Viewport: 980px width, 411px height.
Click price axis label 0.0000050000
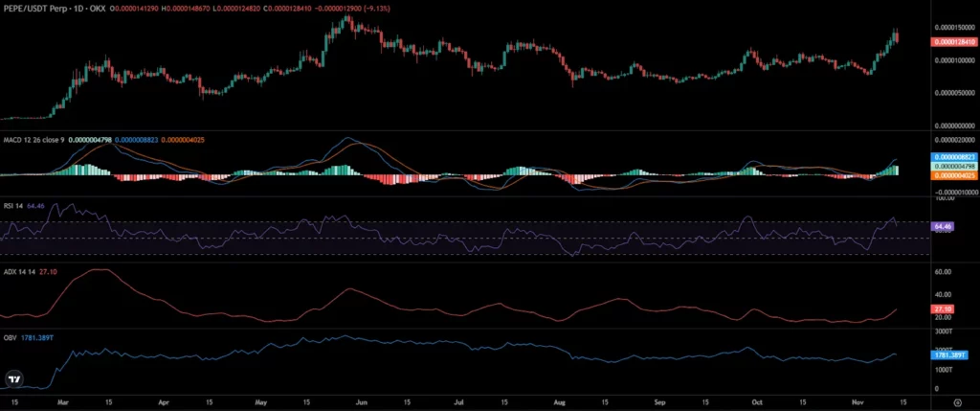click(954, 93)
